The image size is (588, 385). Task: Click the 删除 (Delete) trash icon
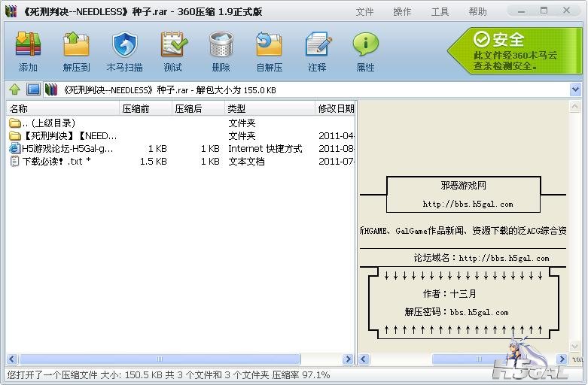(221, 50)
